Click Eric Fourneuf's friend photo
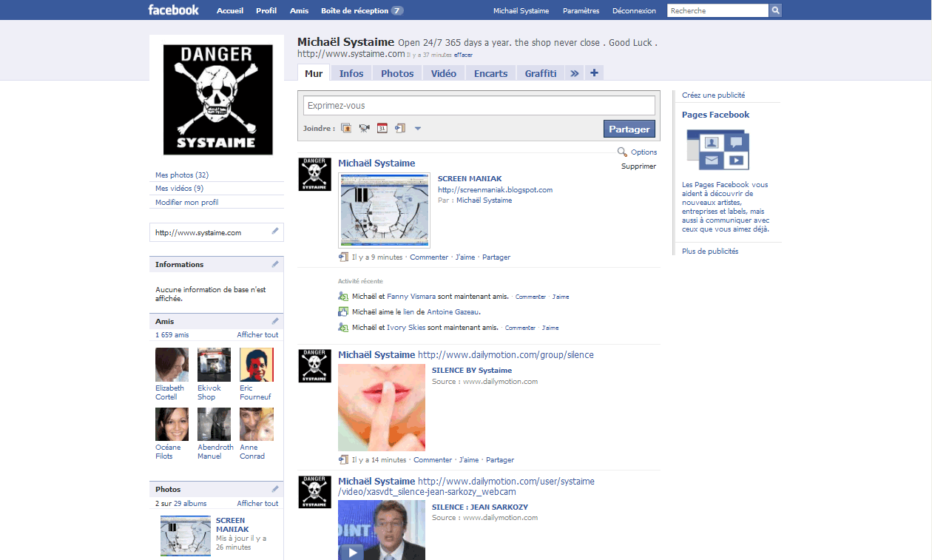The image size is (932, 560). click(257, 365)
